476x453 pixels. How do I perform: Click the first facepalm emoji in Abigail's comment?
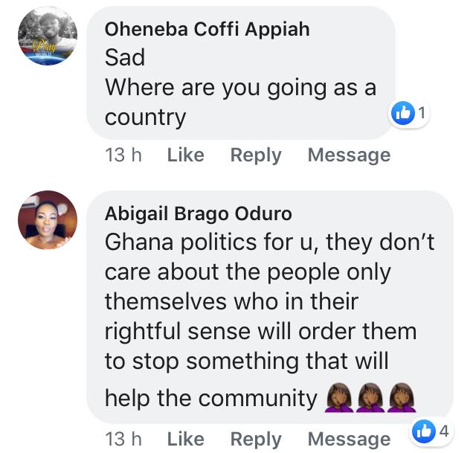click(x=338, y=399)
